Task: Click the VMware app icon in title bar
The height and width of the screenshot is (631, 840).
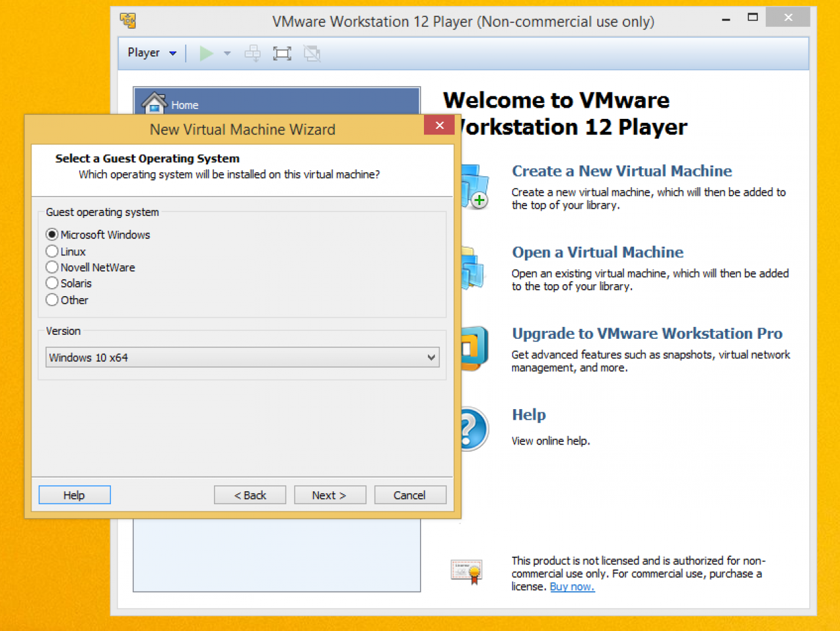Action: pyautogui.click(x=128, y=20)
